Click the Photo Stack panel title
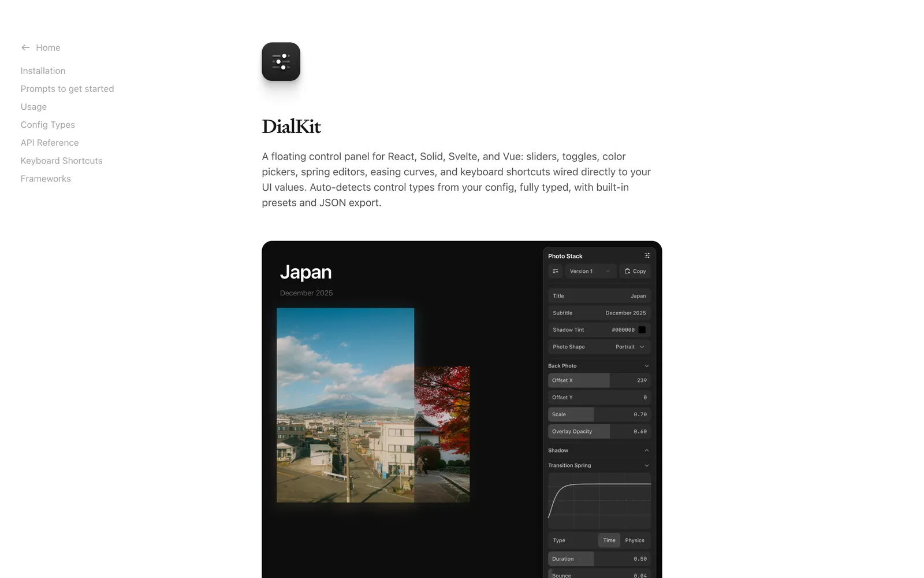Screen dimensions: 924x578 pos(565,256)
